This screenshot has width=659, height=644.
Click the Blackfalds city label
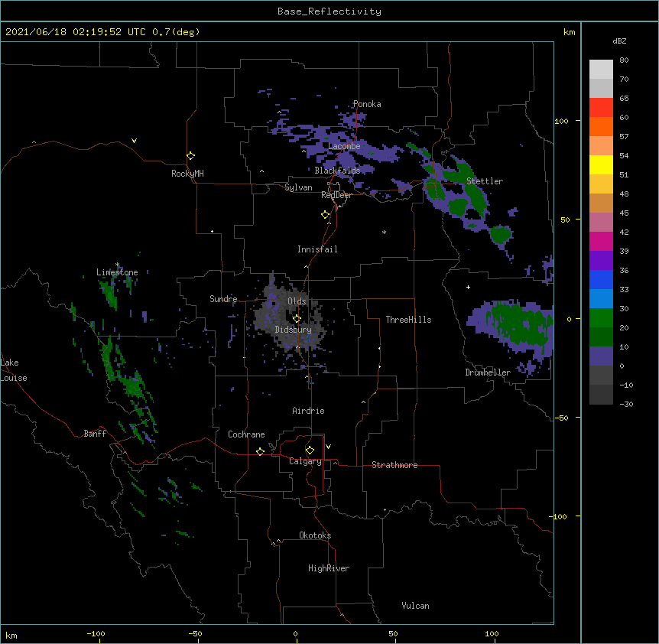(337, 171)
